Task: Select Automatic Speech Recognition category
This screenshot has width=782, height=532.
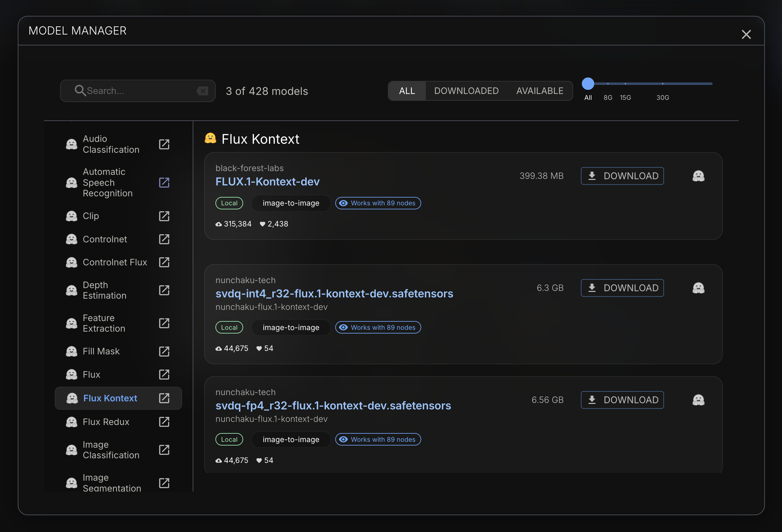Action: pyautogui.click(x=107, y=183)
